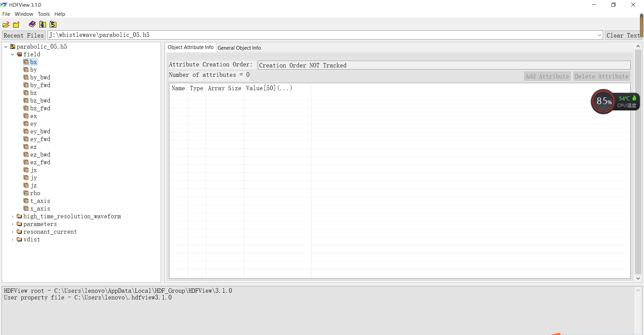Switch to the General Object Info tab
The image size is (644, 335).
239,47
